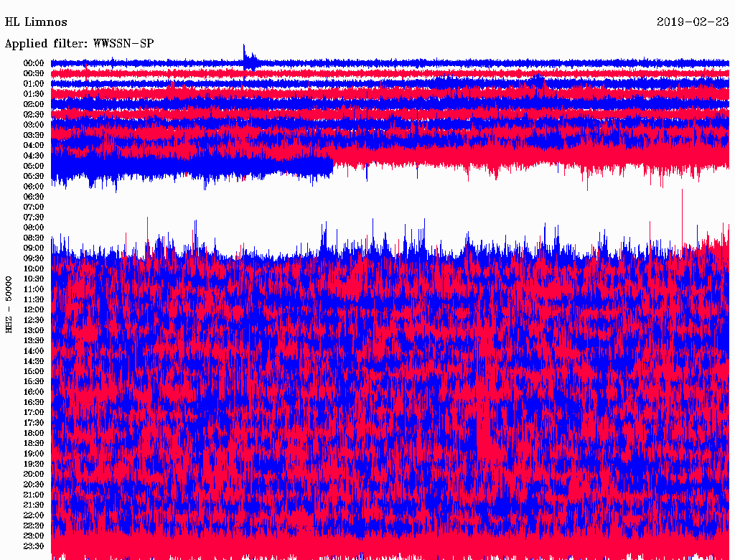
Task: Select the 03:00 time label
Action: (34, 125)
